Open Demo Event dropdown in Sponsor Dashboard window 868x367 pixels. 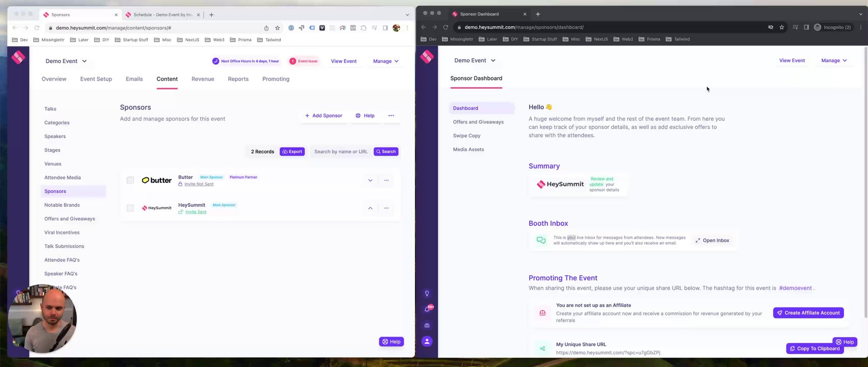(x=475, y=60)
